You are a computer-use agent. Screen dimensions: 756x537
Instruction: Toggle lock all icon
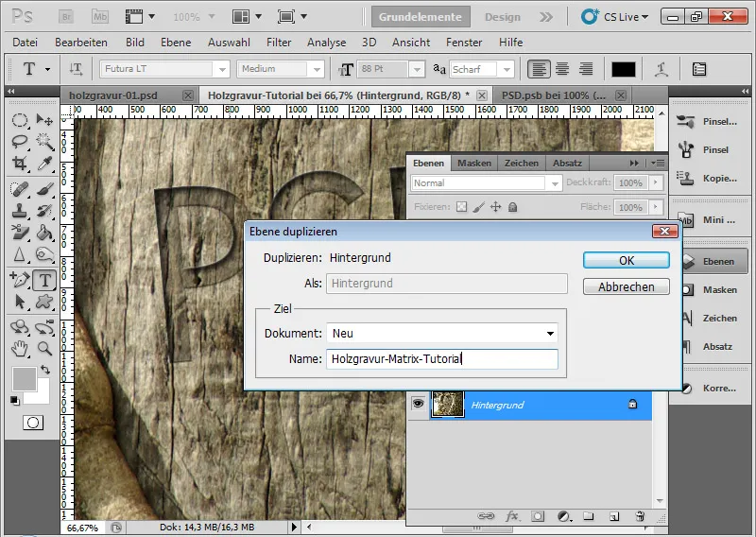click(512, 207)
